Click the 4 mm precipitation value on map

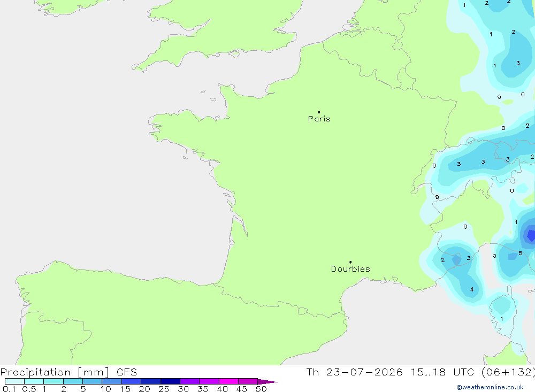[x=472, y=289]
